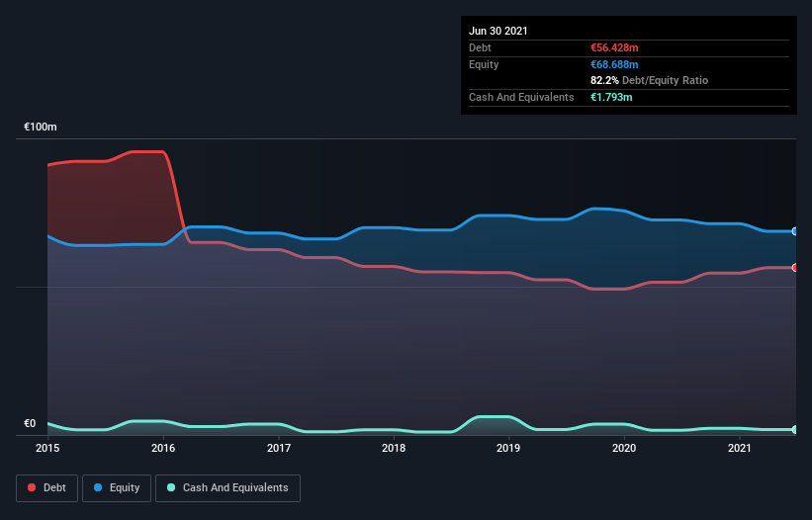Image resolution: width=812 pixels, height=520 pixels.
Task: Click the Equity label in tooltip
Action: click(484, 64)
